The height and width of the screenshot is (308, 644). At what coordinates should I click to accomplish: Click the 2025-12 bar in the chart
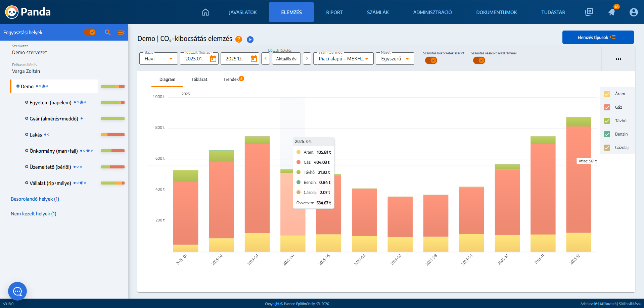pyautogui.click(x=579, y=185)
